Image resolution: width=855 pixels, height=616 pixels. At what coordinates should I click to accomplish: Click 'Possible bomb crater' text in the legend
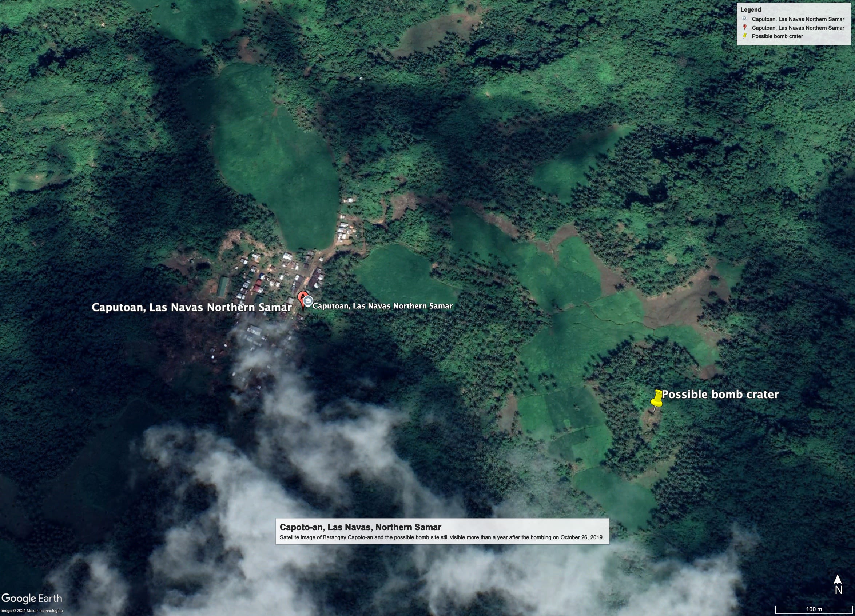[x=777, y=37]
